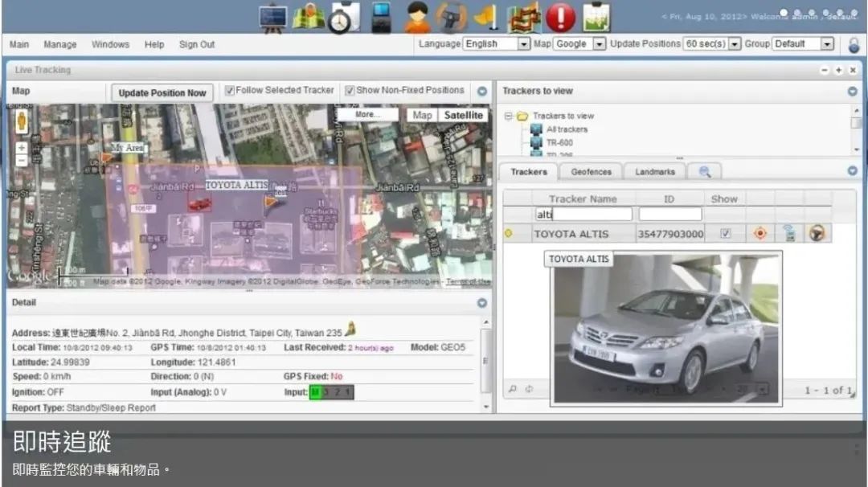Click the Detail panel scrollbar
Viewport: 868px width, 487px height.
coord(486,360)
